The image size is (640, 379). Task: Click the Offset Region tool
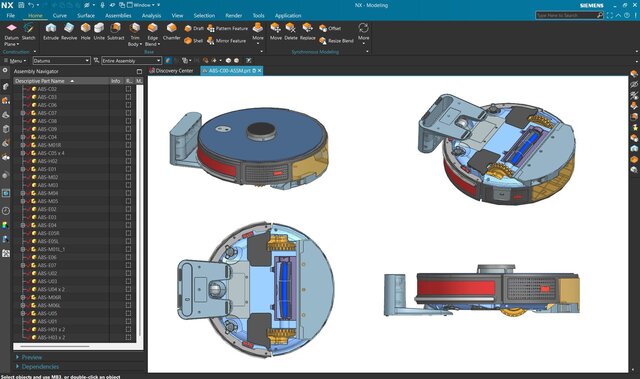330,28
